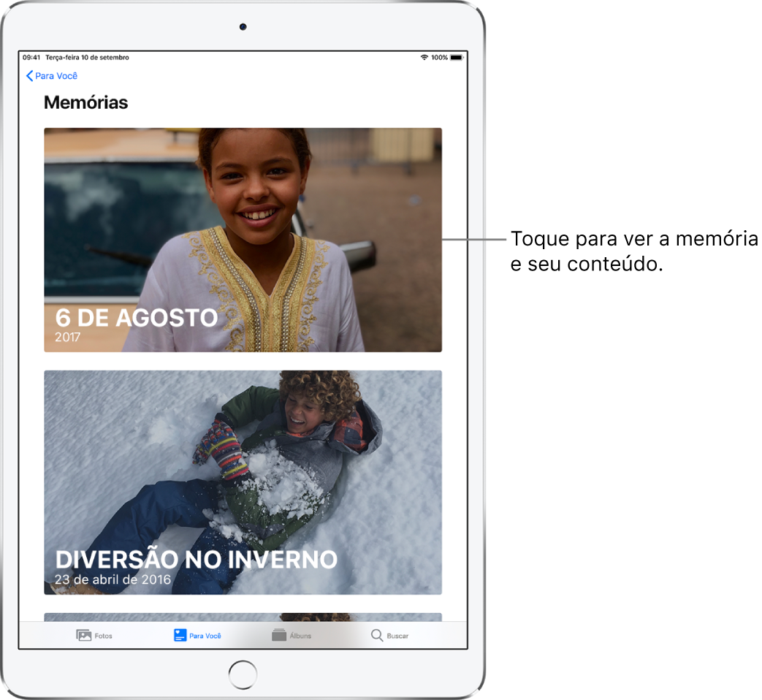Click the iPad Home button
Viewport: 762px width, 700px height.
pyautogui.click(x=243, y=674)
